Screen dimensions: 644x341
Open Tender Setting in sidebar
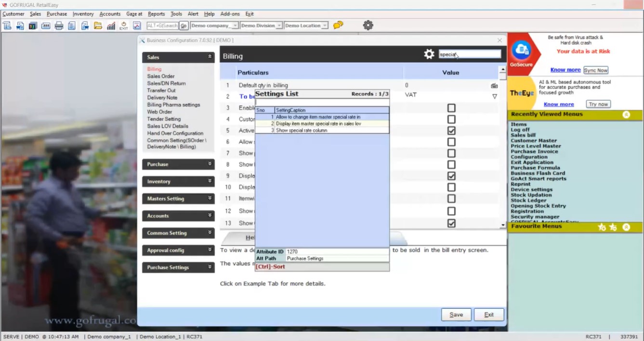[x=164, y=119]
